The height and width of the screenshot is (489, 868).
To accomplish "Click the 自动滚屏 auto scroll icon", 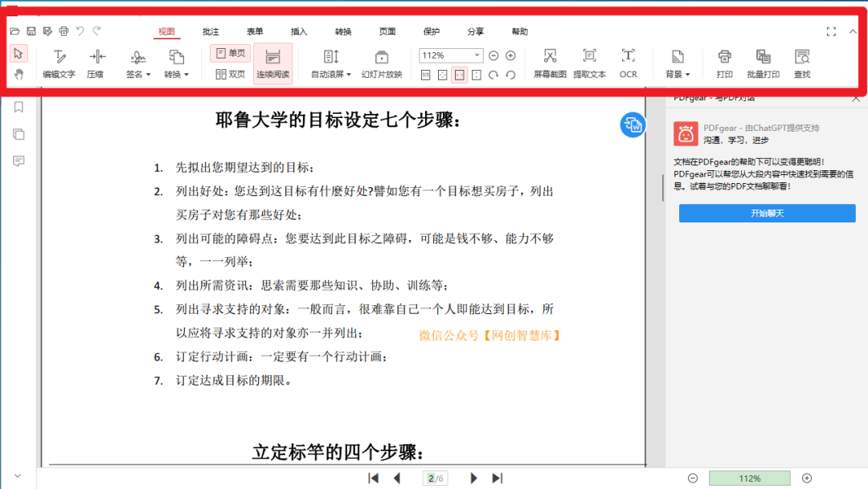I will [331, 57].
